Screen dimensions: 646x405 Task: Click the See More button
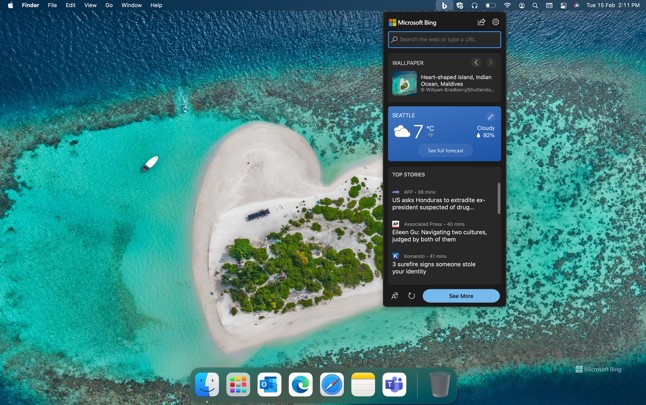pyautogui.click(x=461, y=296)
